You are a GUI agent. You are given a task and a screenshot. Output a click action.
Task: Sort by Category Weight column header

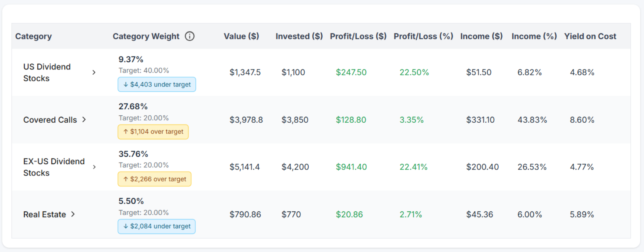pos(146,36)
